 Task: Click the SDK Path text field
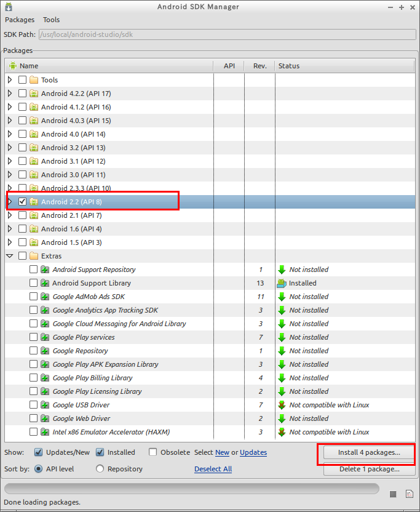(x=228, y=34)
